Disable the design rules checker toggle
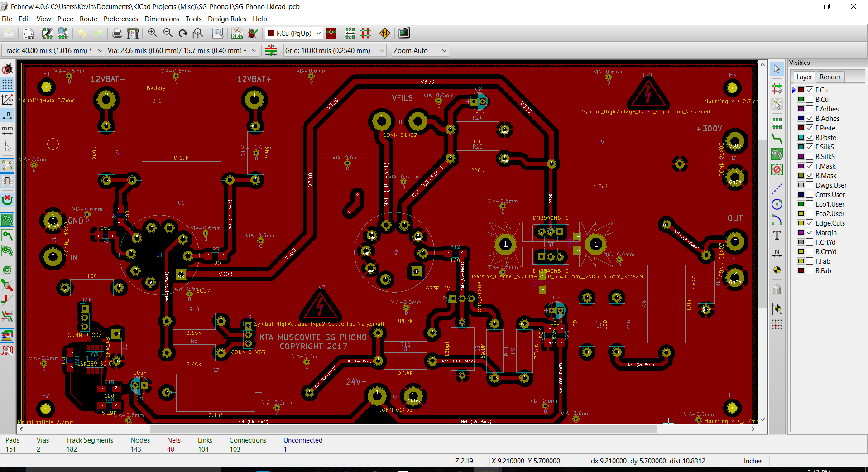This screenshot has height=472, width=868. 7,69
